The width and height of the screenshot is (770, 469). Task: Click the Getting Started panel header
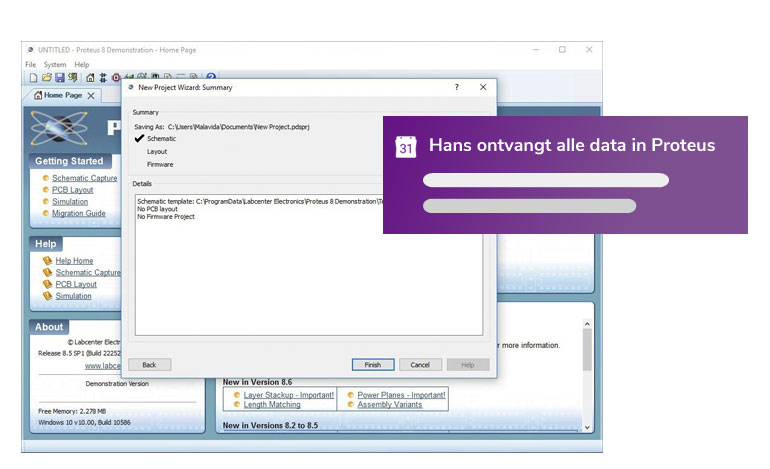click(x=69, y=161)
